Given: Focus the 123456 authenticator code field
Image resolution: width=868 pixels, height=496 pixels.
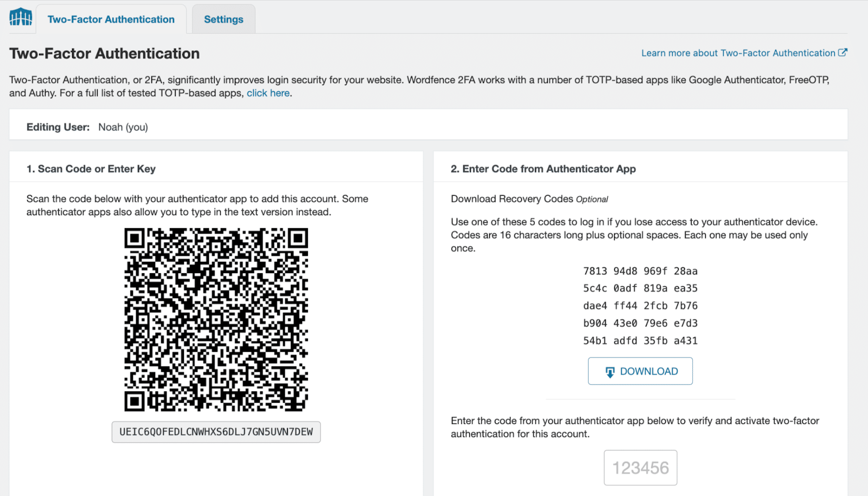Looking at the screenshot, I should tap(641, 468).
